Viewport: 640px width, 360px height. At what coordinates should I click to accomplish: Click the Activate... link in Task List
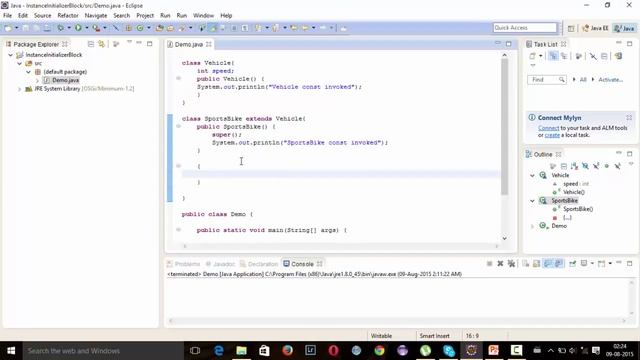[x=610, y=80]
